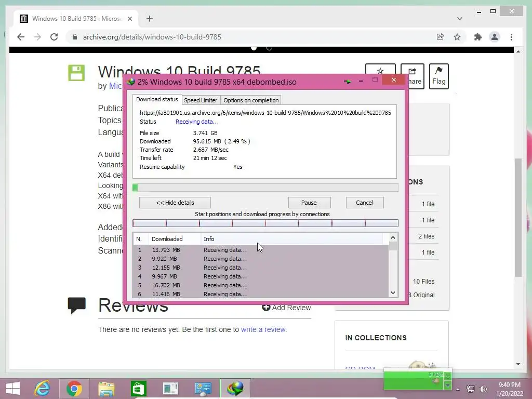
Task: Click the Info column header
Action: (x=292, y=239)
